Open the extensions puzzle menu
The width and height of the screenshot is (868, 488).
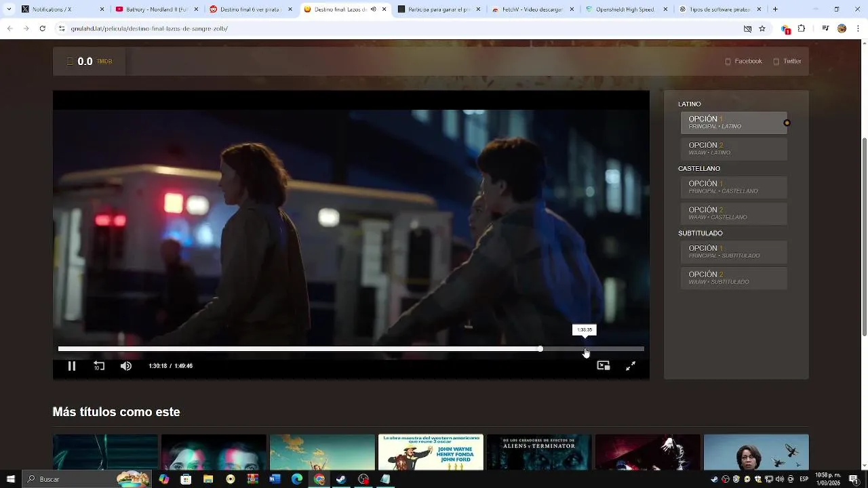[x=802, y=28]
